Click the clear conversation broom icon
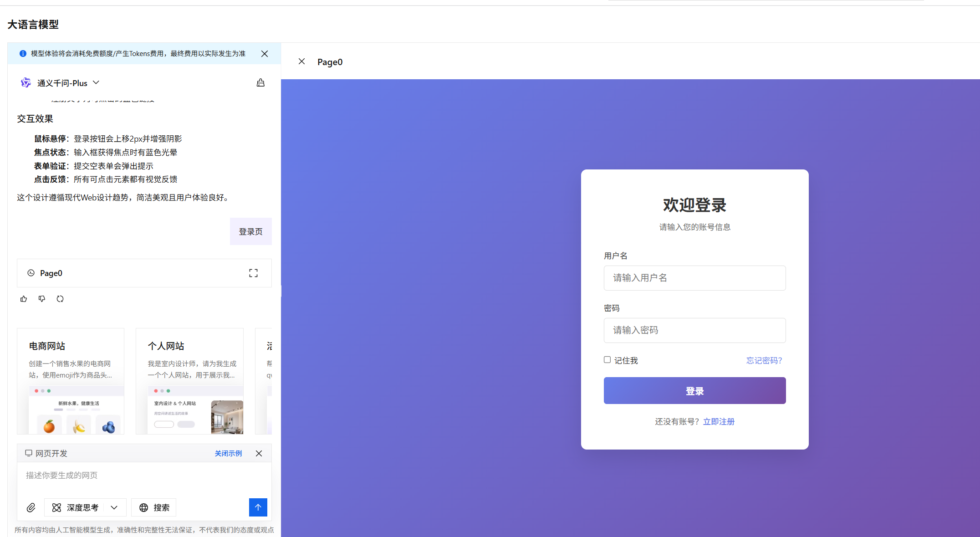The image size is (980, 537). pyautogui.click(x=260, y=83)
